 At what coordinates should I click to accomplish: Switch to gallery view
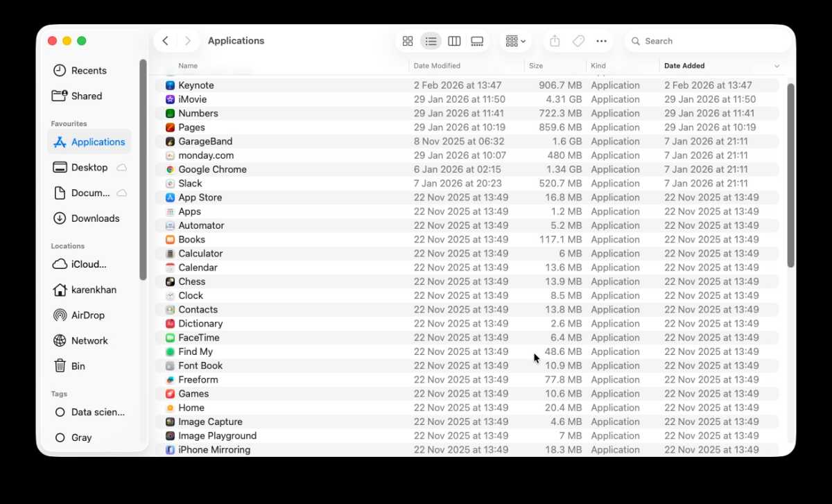(x=477, y=41)
